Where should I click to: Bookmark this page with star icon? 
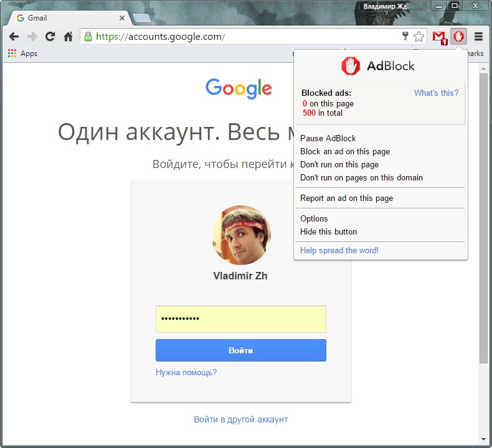click(419, 37)
